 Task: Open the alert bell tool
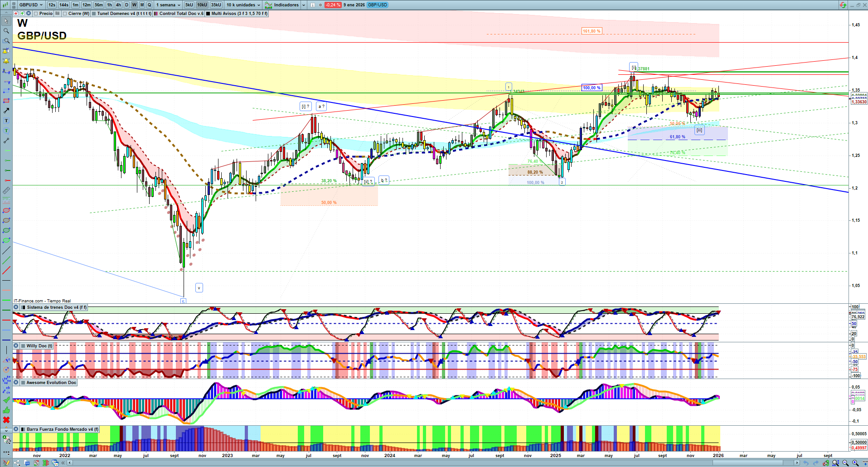(6, 61)
